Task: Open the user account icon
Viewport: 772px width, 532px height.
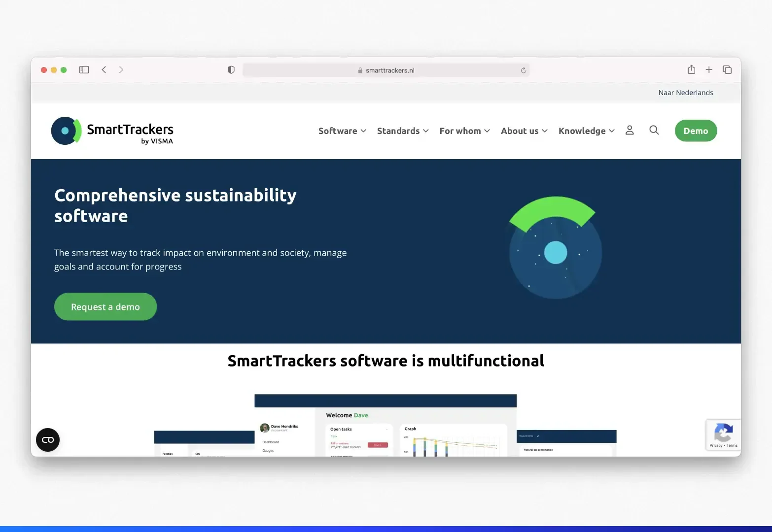Action: [x=630, y=130]
